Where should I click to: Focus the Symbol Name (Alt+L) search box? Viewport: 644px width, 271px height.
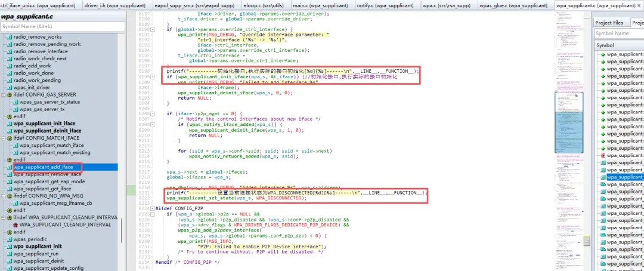(63, 26)
